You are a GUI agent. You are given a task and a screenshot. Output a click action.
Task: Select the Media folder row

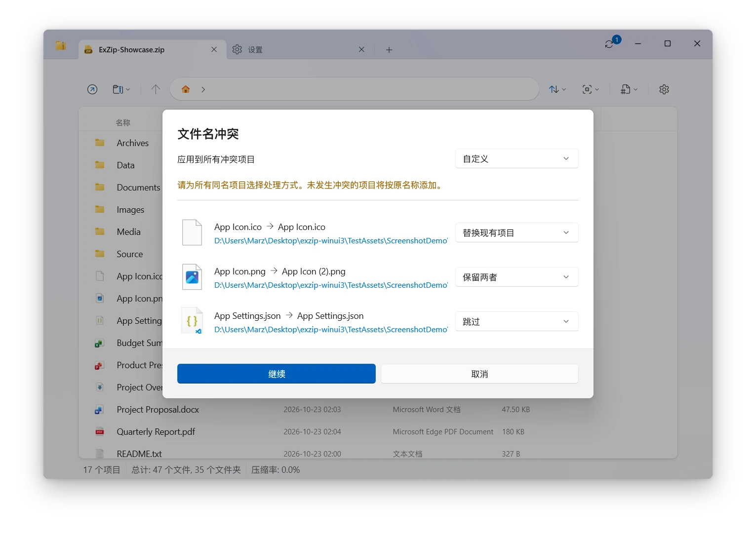click(121, 231)
